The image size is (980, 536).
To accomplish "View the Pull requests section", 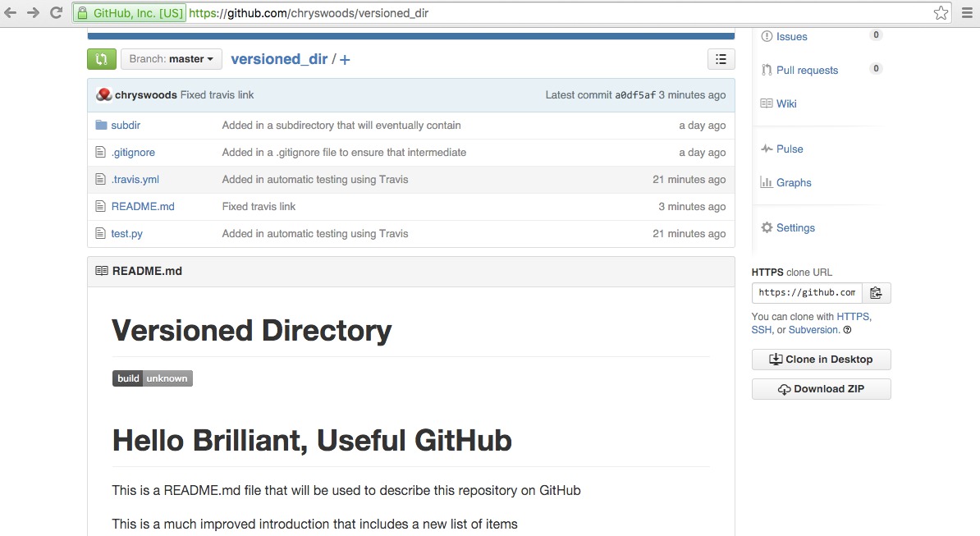I will pos(807,70).
